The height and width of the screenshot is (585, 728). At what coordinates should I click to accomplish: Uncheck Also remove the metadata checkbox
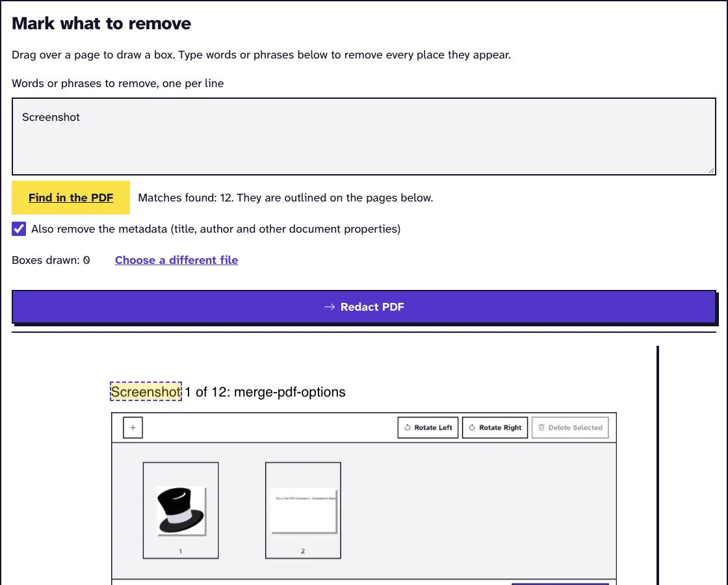[x=19, y=229]
